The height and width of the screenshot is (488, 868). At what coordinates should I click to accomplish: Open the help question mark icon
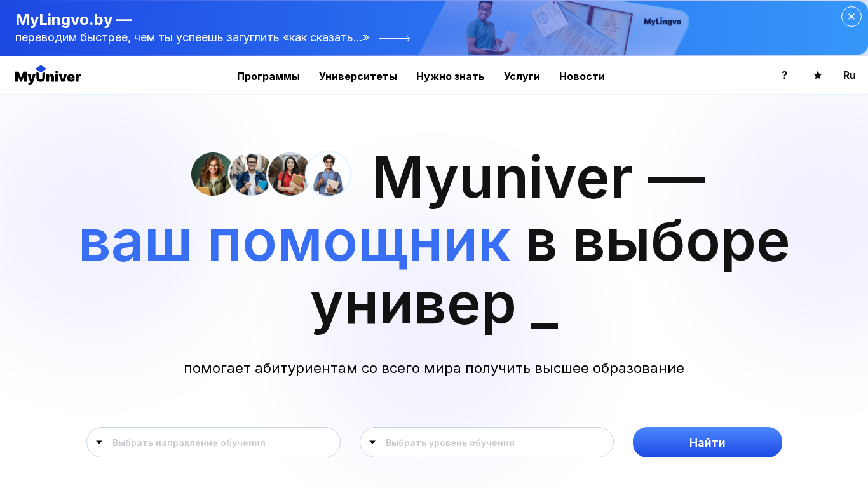[x=785, y=75]
